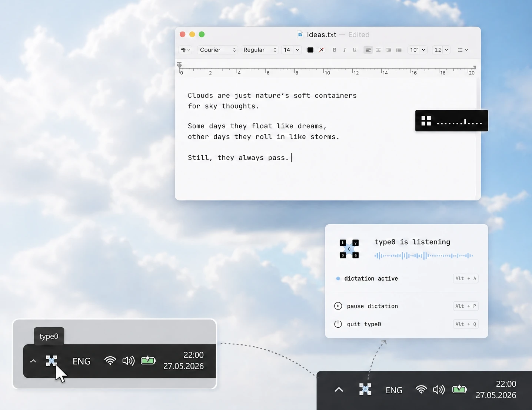Click speaker icon in zoomed taskbar inset
The height and width of the screenshot is (410, 532).
129,361
